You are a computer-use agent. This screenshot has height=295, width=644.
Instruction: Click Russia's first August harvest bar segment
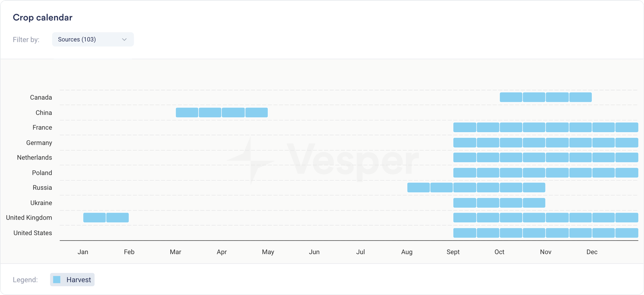418,188
